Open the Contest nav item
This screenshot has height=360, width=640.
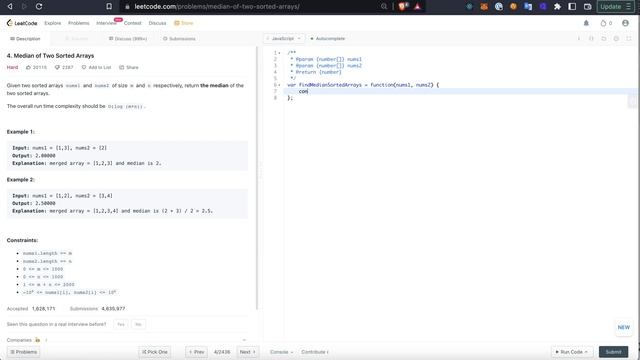[133, 23]
